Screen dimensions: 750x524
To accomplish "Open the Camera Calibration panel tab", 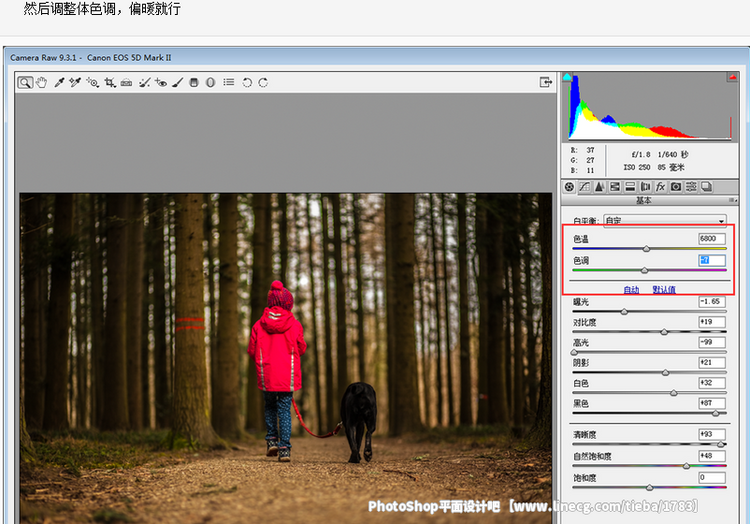I will point(676,186).
